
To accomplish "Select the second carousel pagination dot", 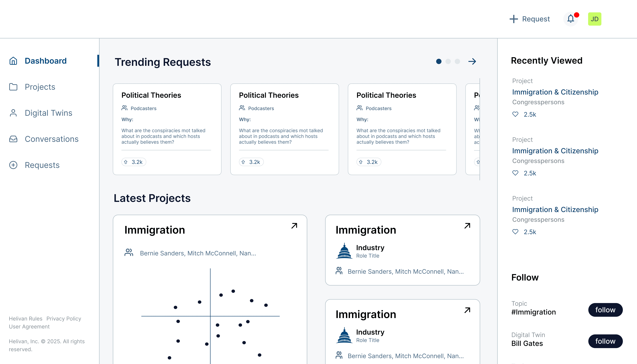I will tap(448, 62).
